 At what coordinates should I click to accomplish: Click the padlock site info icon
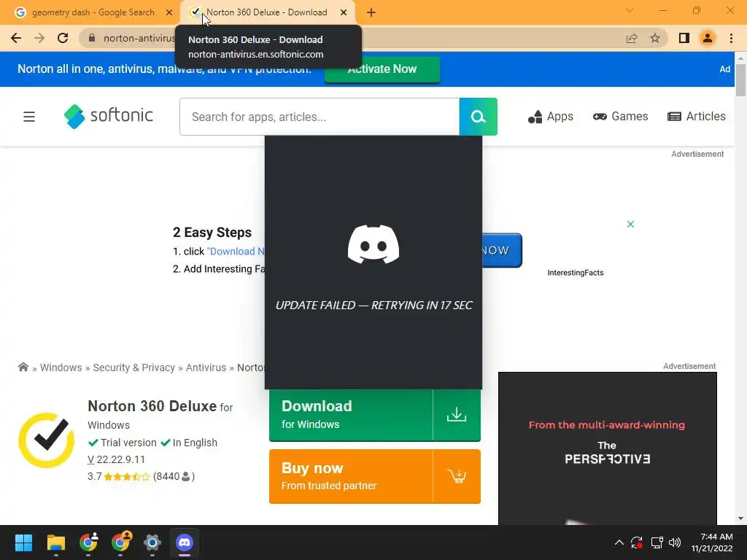coord(92,38)
